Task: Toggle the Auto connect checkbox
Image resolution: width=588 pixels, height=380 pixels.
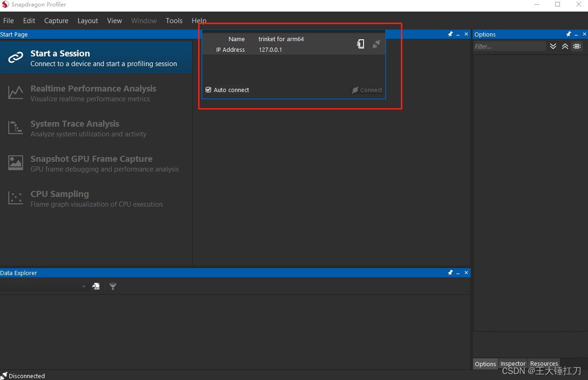Action: (208, 90)
